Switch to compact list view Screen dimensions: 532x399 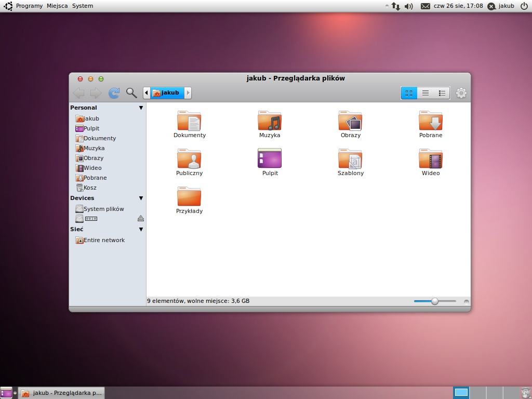[425, 92]
